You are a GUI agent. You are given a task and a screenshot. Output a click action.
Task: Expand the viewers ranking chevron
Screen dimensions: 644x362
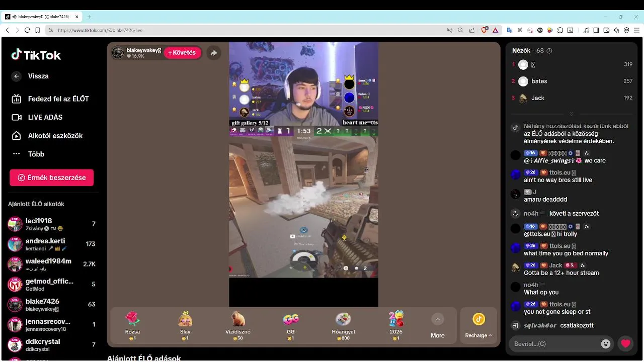572,114
